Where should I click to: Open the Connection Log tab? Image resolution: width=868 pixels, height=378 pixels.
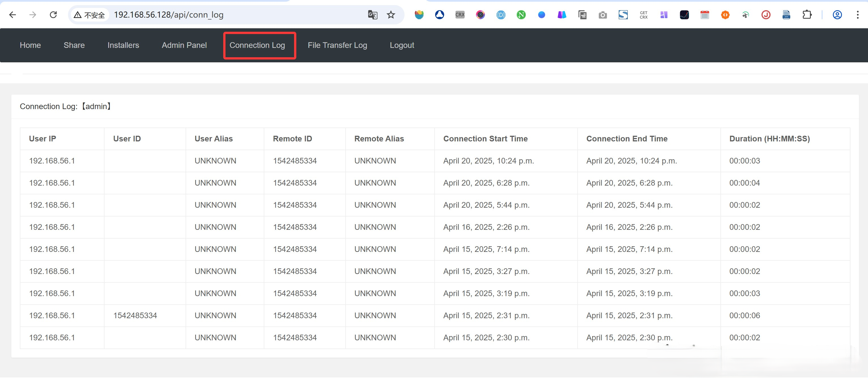(257, 45)
